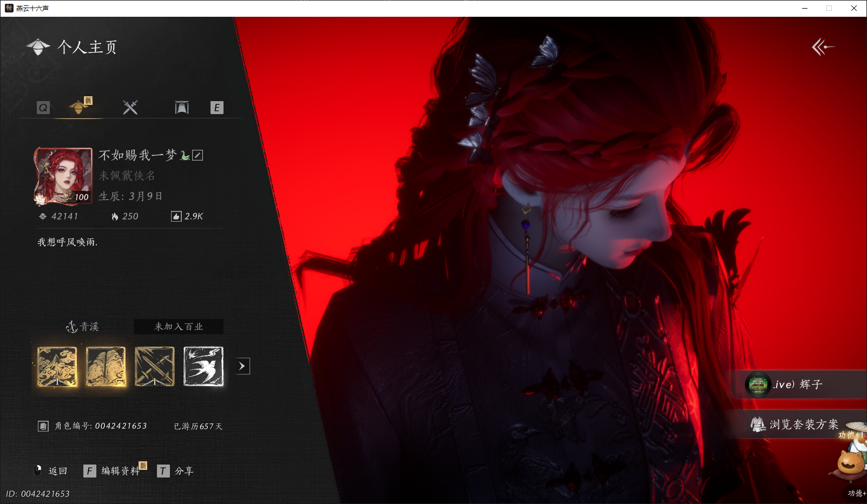Select the golden mountain emblem badge

[106, 367]
